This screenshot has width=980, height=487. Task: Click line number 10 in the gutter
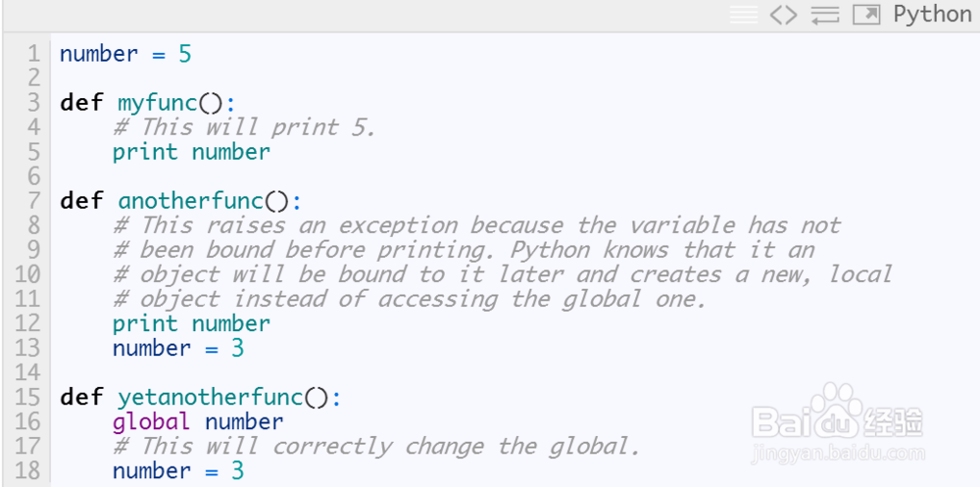point(27,274)
